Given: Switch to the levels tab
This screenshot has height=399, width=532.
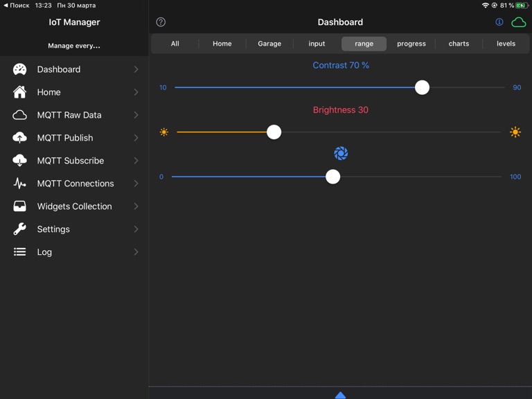Looking at the screenshot, I should click(x=506, y=44).
